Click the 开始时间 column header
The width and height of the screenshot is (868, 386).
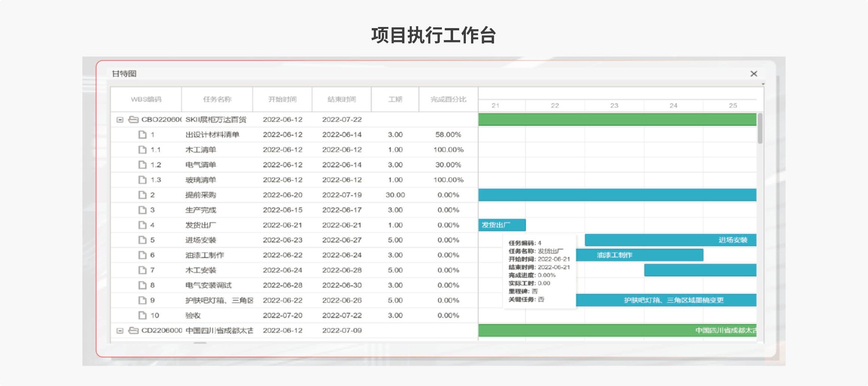(282, 99)
